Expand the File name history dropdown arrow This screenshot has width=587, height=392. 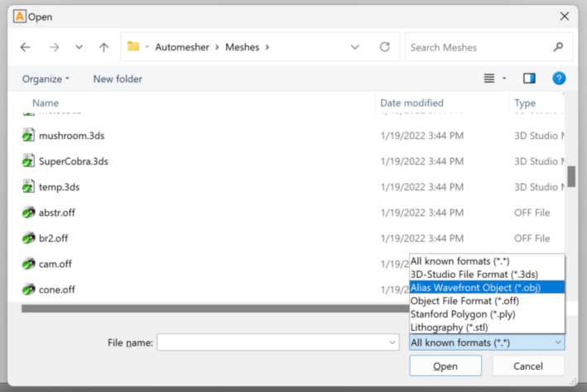point(392,342)
